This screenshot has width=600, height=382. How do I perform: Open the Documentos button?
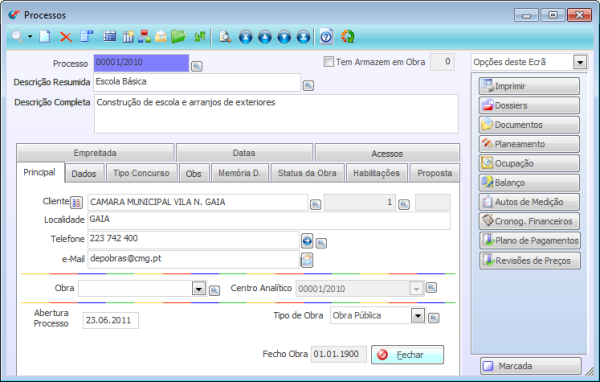[x=529, y=124]
